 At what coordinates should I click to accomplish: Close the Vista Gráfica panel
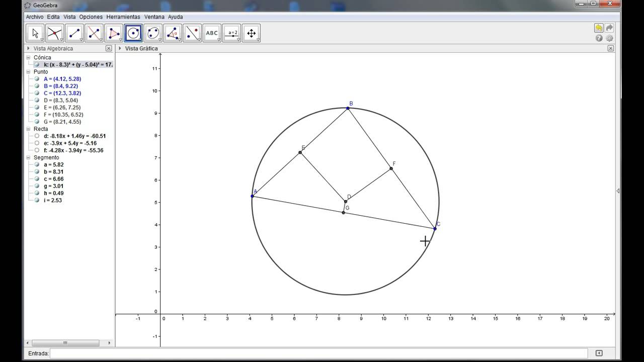pyautogui.click(x=611, y=49)
